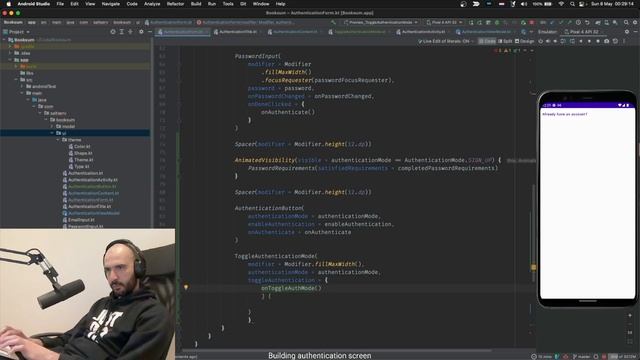Select the Emulator panel tab label
This screenshot has width=640, height=360.
[x=547, y=31]
